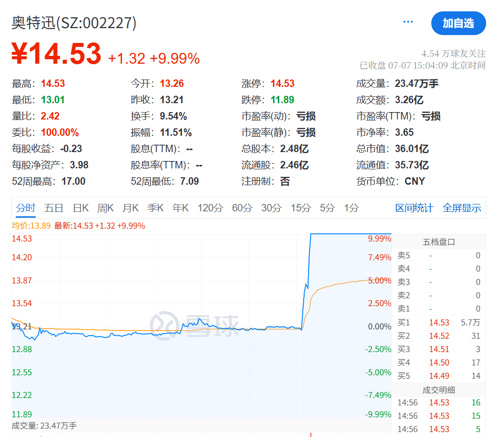Screen dimensions: 500x437
Task: Show the 120分 interval chart
Action: 210,208
